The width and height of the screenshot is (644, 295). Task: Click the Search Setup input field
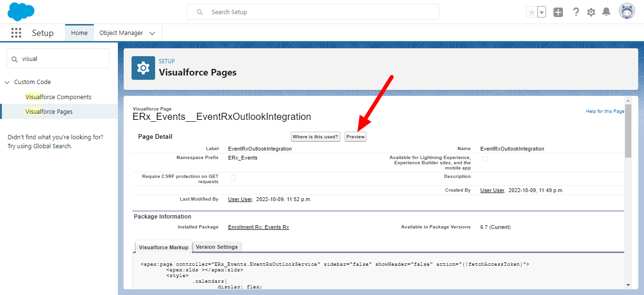point(313,12)
